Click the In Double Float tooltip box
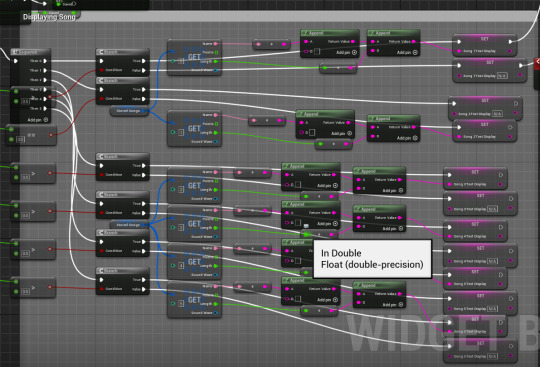 tap(372, 259)
